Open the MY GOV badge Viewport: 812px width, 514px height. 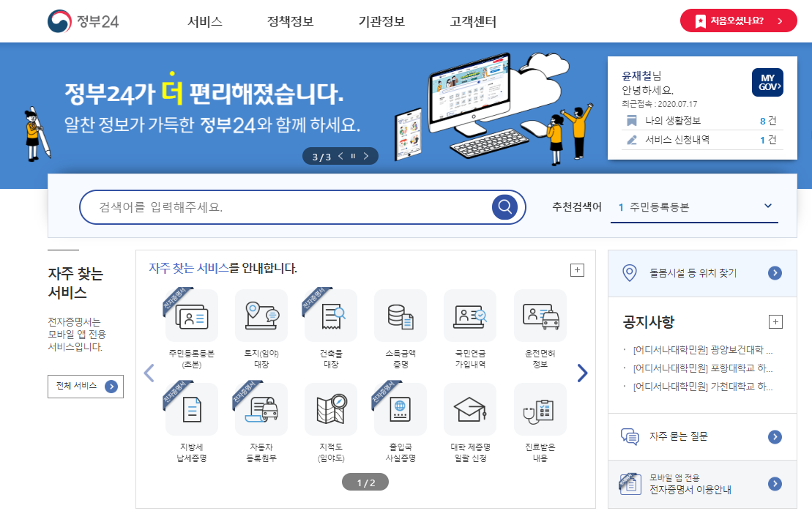tap(767, 82)
